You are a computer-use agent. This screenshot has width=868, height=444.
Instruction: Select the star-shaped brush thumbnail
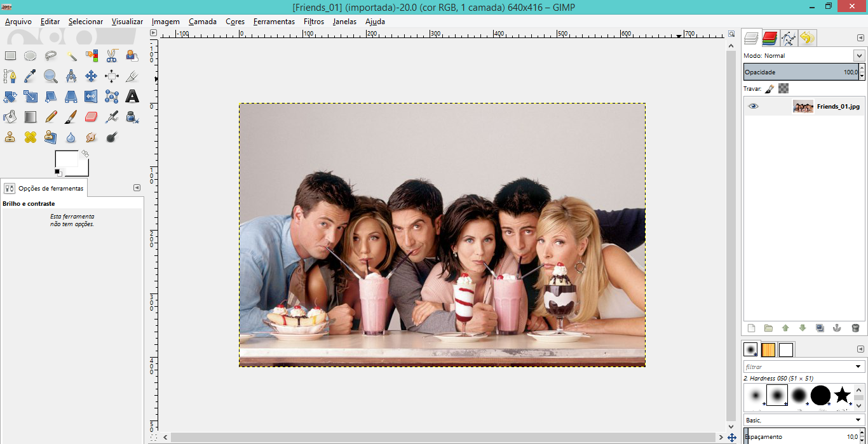842,395
